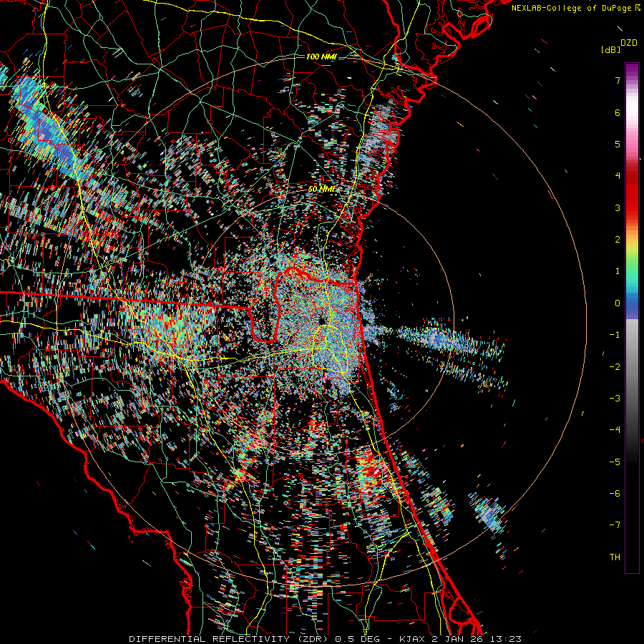Screen dimensions: 644x644
Task: Click the -4 scale label
Action: click(x=615, y=430)
